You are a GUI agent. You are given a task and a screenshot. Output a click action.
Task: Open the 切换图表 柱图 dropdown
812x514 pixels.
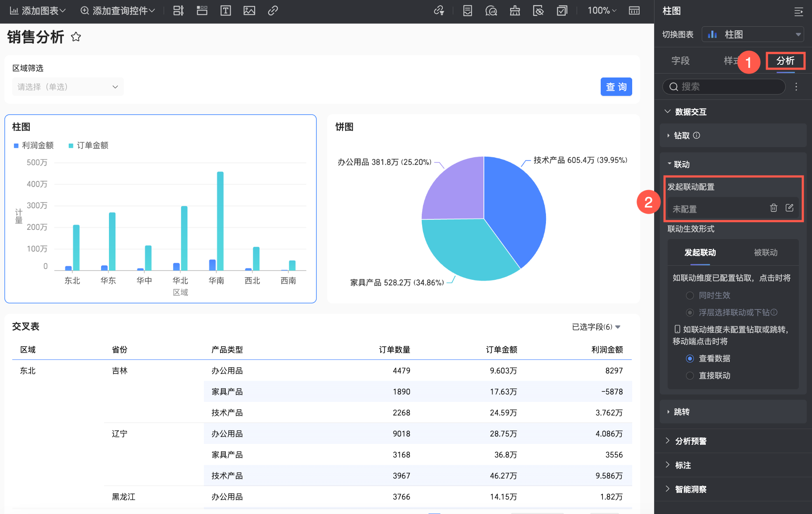click(x=752, y=34)
